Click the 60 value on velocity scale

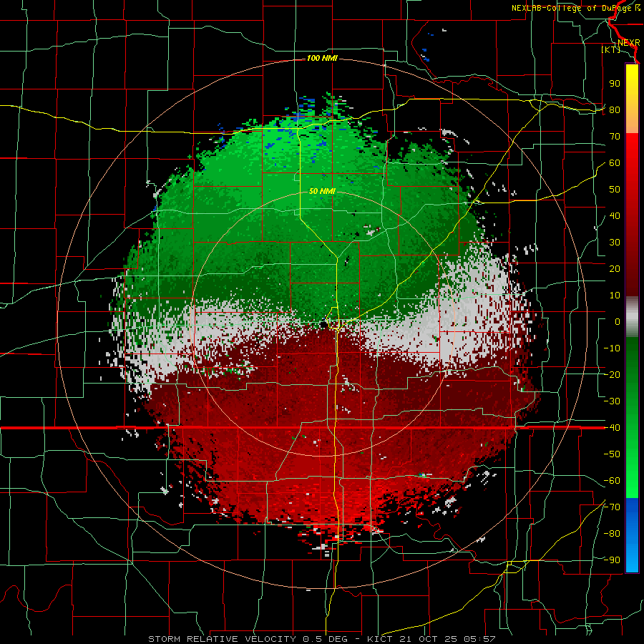tap(615, 163)
